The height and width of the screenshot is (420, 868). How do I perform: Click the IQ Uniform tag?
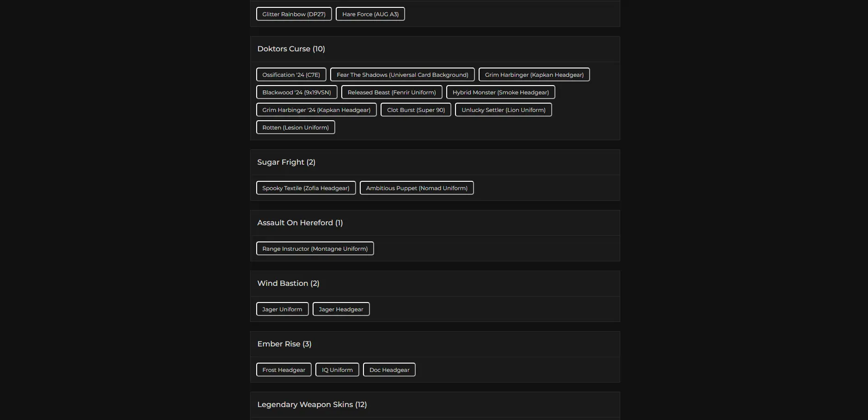[337, 370]
